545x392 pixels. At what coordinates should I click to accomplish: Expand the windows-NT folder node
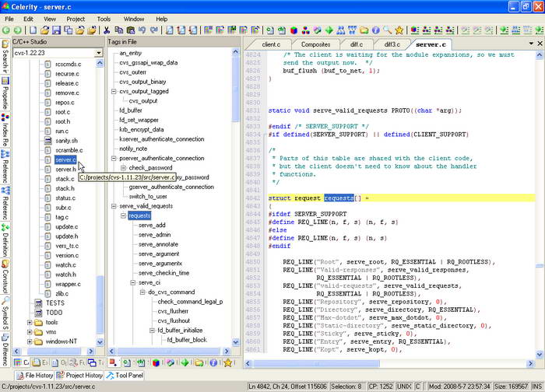point(30,341)
